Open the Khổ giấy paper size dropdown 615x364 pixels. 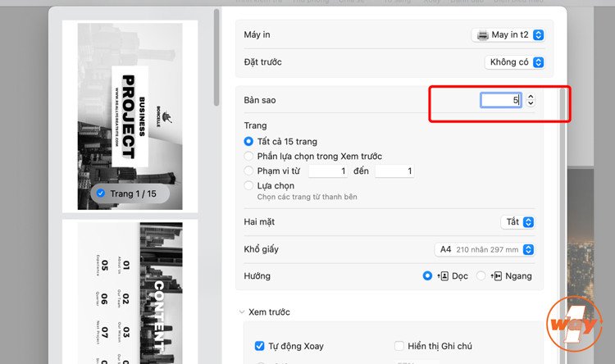point(485,249)
